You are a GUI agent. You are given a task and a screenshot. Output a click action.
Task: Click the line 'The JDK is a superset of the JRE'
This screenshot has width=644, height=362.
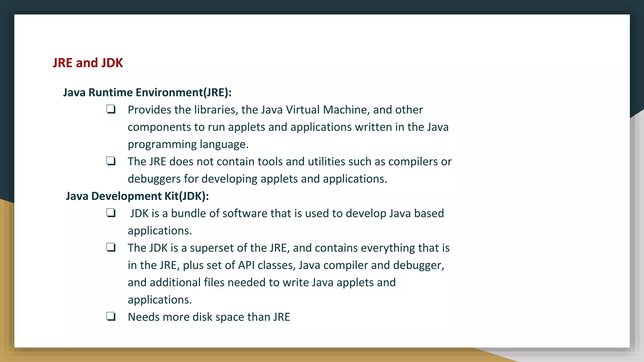pyautogui.click(x=289, y=248)
